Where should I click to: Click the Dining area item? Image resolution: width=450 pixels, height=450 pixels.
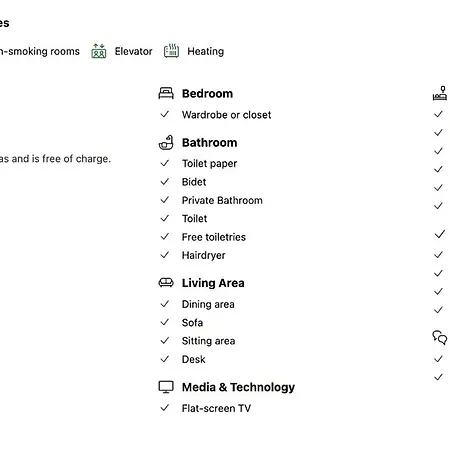[208, 304]
